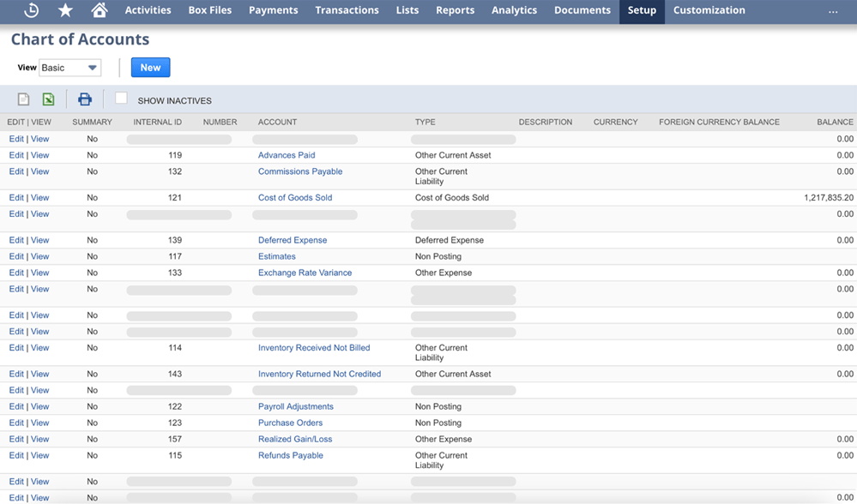Open the Reports menu
Image resolution: width=857 pixels, height=504 pixels.
456,10
